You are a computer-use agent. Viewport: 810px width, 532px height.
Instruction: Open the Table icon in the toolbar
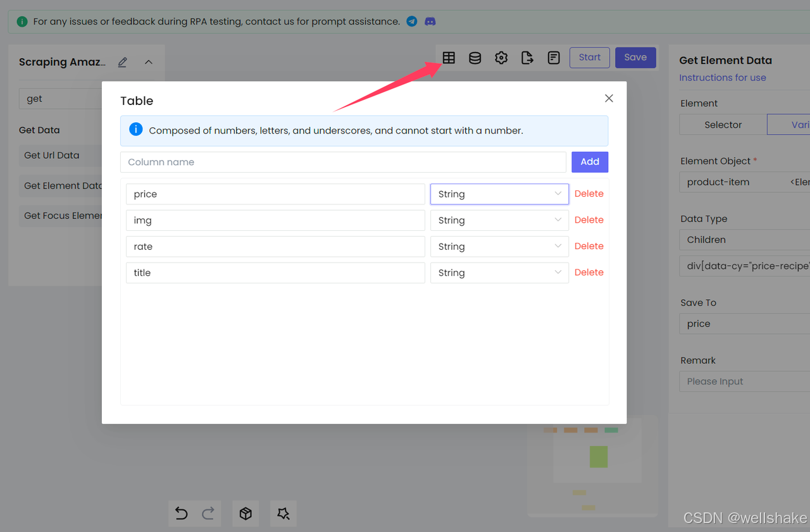pyautogui.click(x=449, y=58)
